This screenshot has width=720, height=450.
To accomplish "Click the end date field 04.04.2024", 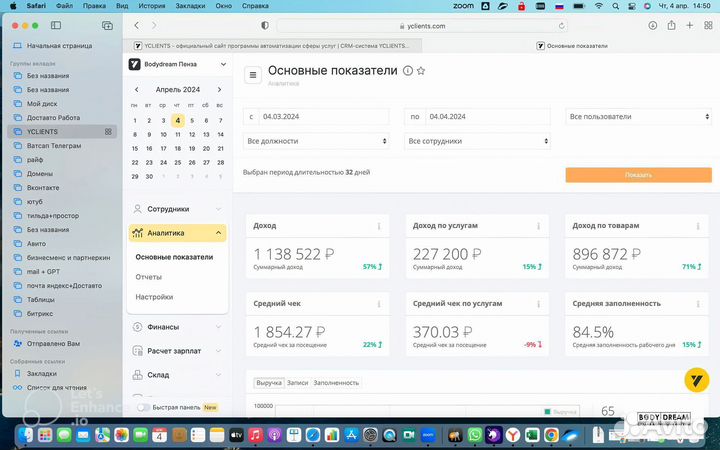I will (488, 117).
